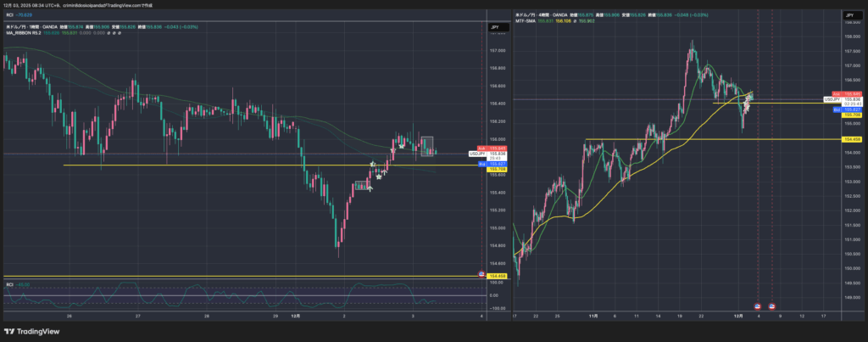This screenshot has width=868, height=342.
Task: Click event flag icon beside 1-hour chart price scale
Action: pyautogui.click(x=482, y=275)
